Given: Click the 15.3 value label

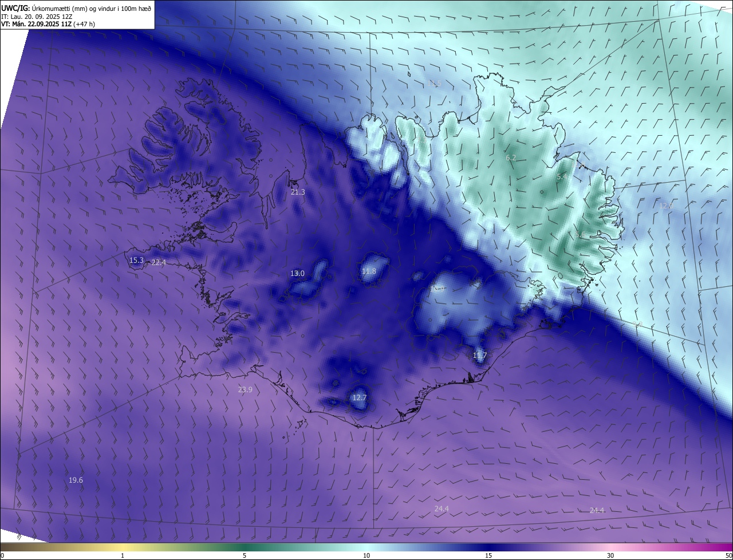Looking at the screenshot, I should [x=136, y=261].
